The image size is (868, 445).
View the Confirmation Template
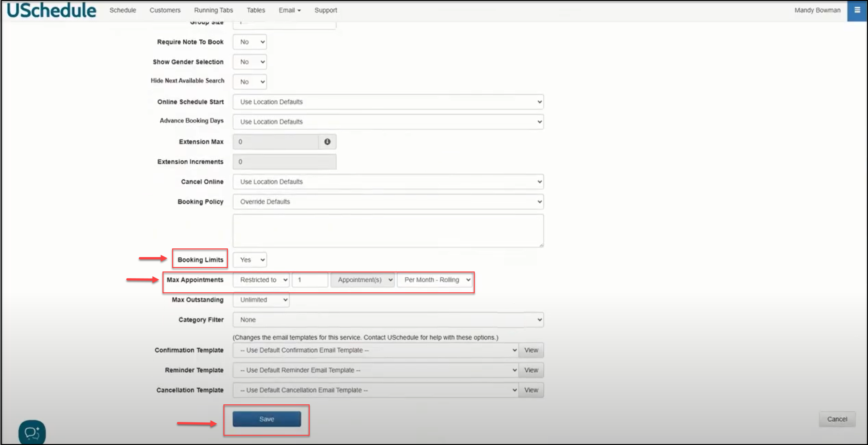point(531,350)
